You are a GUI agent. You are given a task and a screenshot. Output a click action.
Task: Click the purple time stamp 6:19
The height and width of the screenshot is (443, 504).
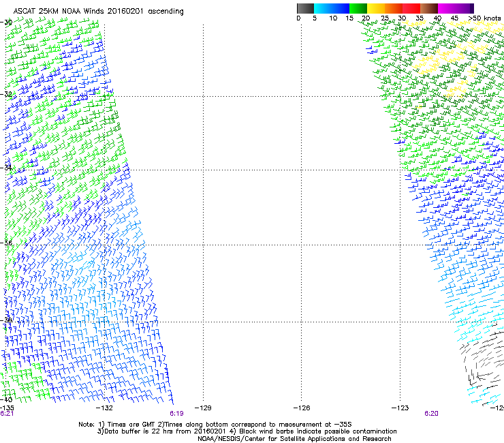[177, 414]
